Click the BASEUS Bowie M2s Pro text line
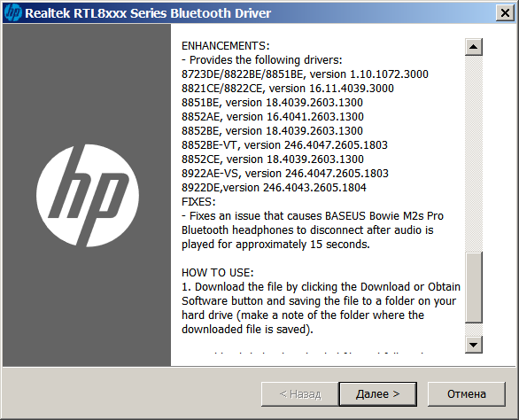 click(313, 216)
